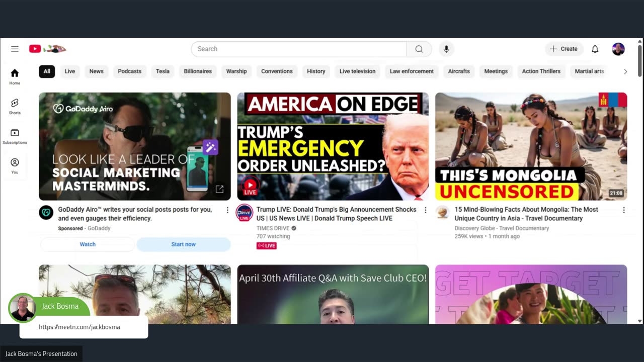Select the Martial arts filter chip
The height and width of the screenshot is (362, 644).
point(589,71)
